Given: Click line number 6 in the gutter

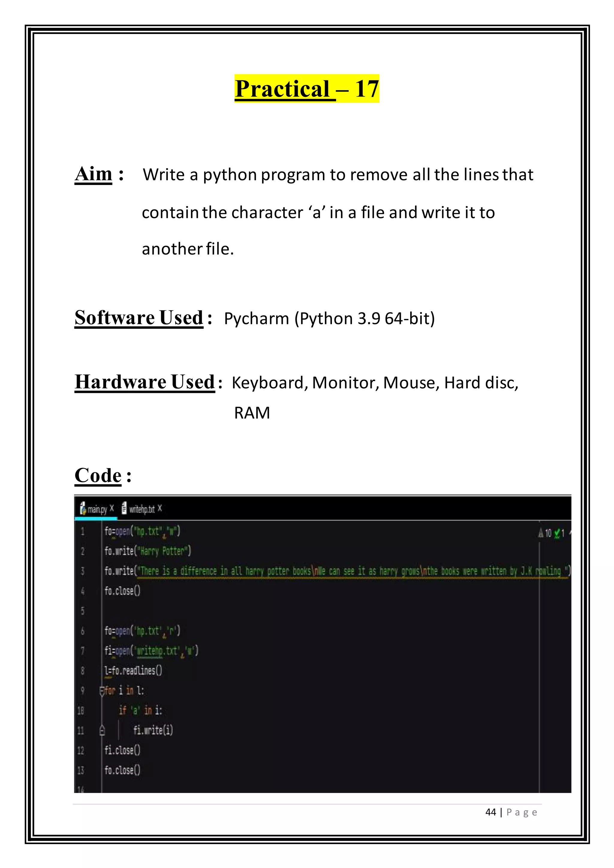Looking at the screenshot, I should click(x=82, y=631).
